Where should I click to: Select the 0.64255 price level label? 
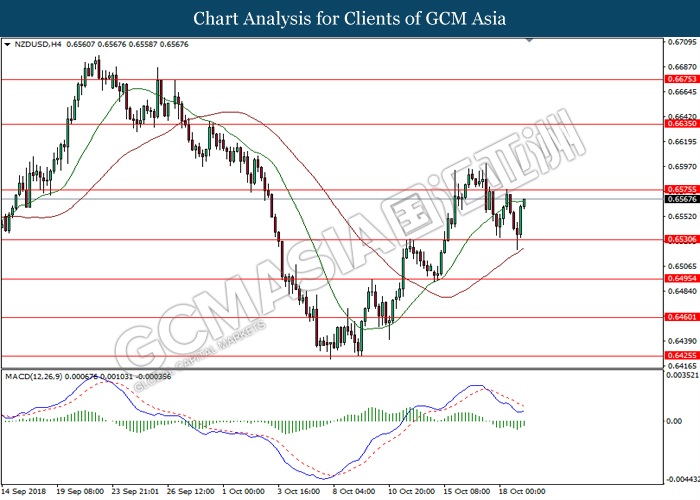(682, 356)
